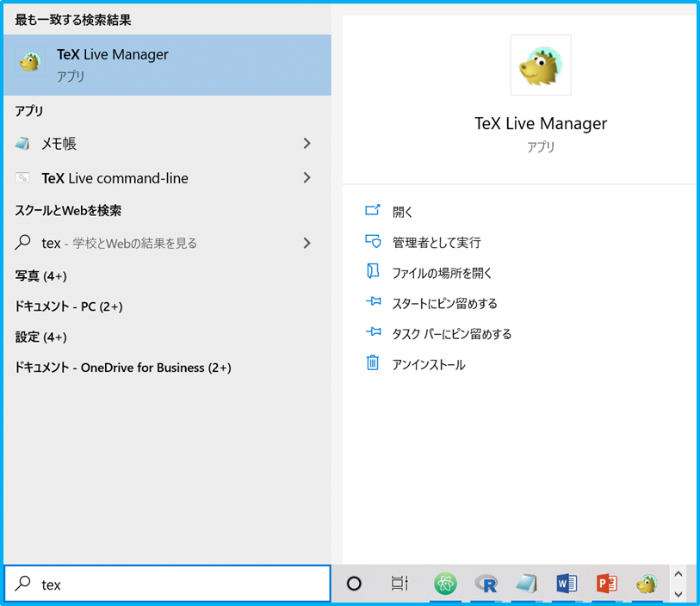Open R from the taskbar
Viewport: 700px width, 606px height.
pyautogui.click(x=486, y=583)
